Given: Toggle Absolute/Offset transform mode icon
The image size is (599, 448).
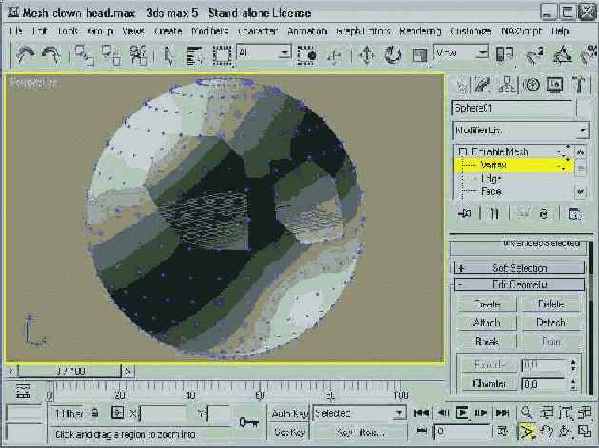Looking at the screenshot, I should coord(118,413).
